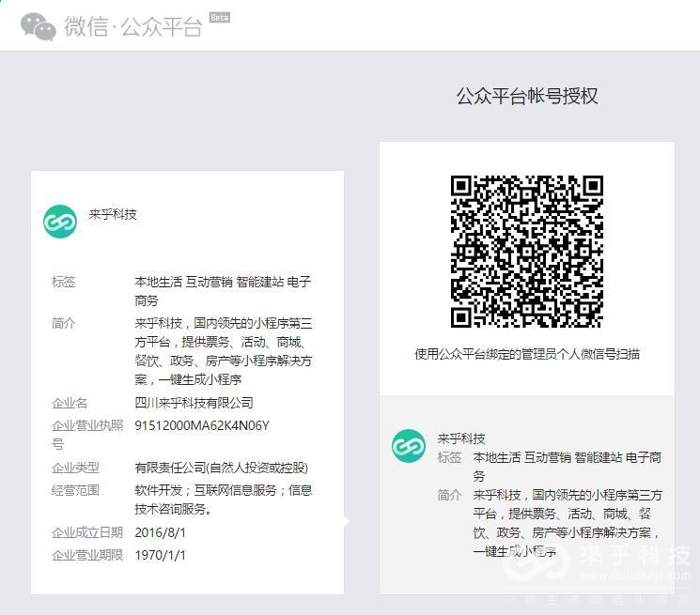Click the 来乎科技 watermark at bottom right
This screenshot has width=700, height=615.
pos(635,556)
